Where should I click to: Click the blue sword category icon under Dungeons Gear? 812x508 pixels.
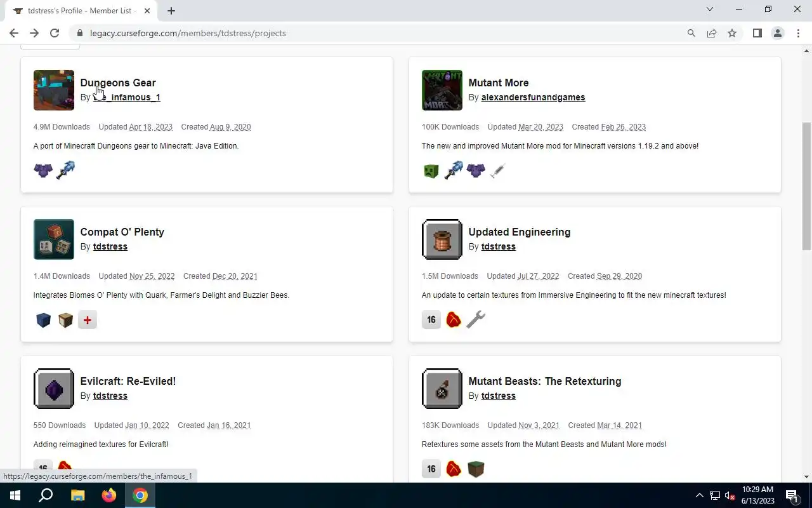tap(65, 170)
